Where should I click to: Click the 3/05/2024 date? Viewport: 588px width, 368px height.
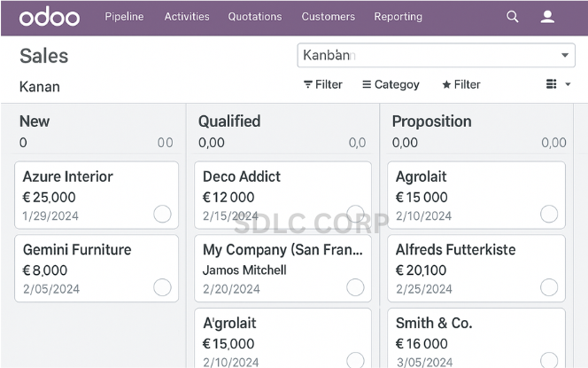click(x=424, y=362)
